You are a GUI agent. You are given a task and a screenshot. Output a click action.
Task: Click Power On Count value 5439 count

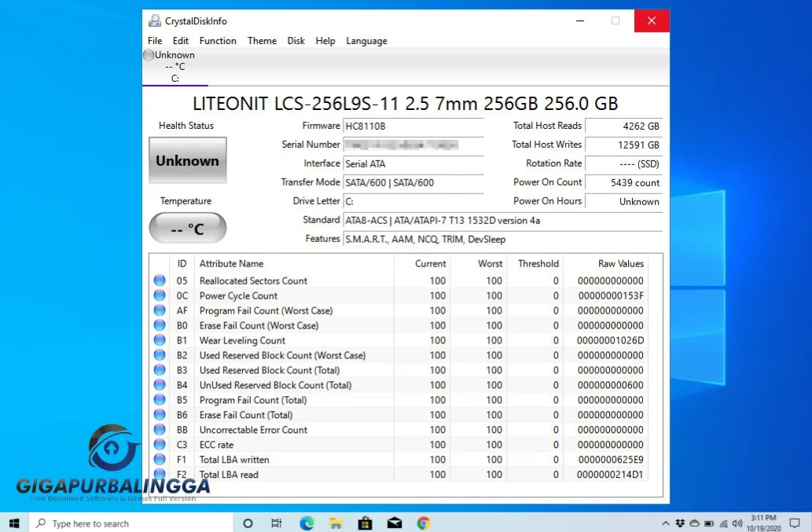point(623,182)
